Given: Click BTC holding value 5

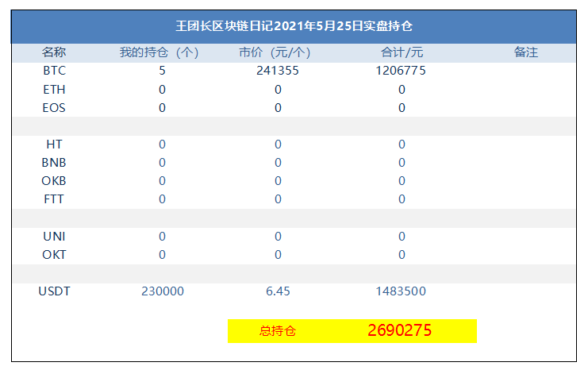Looking at the screenshot, I should point(162,71).
